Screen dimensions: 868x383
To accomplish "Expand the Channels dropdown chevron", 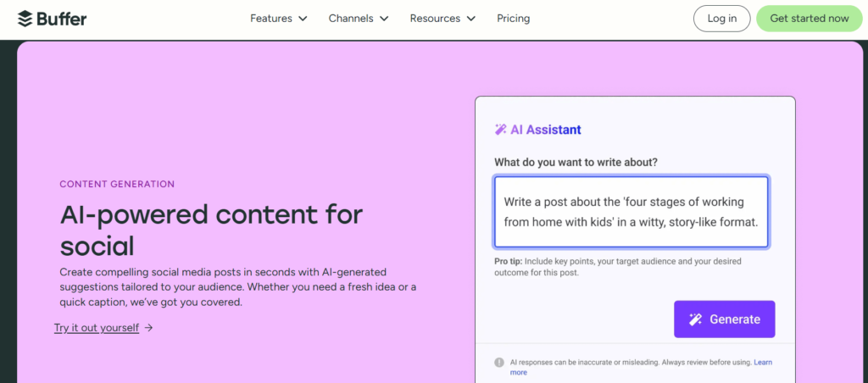I will point(384,19).
